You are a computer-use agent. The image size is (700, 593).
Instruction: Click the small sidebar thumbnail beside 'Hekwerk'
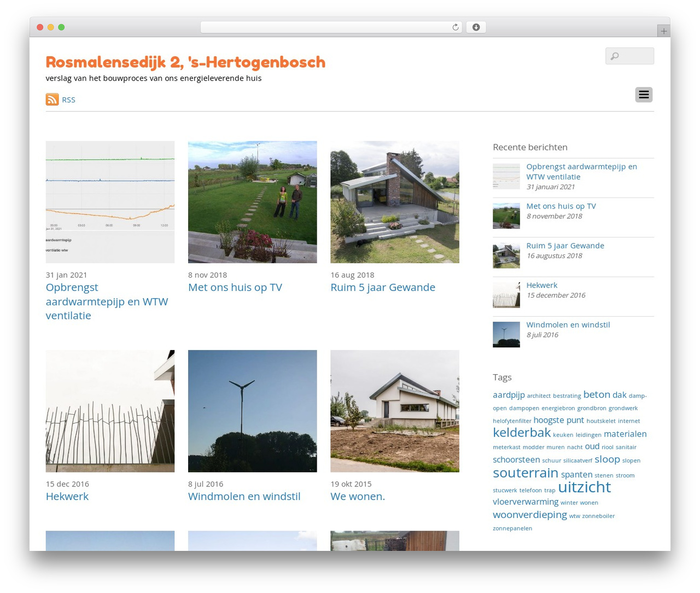506,294
